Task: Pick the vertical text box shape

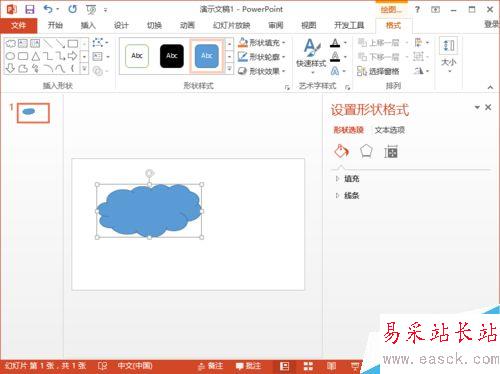Action: pyautogui.click(x=35, y=43)
